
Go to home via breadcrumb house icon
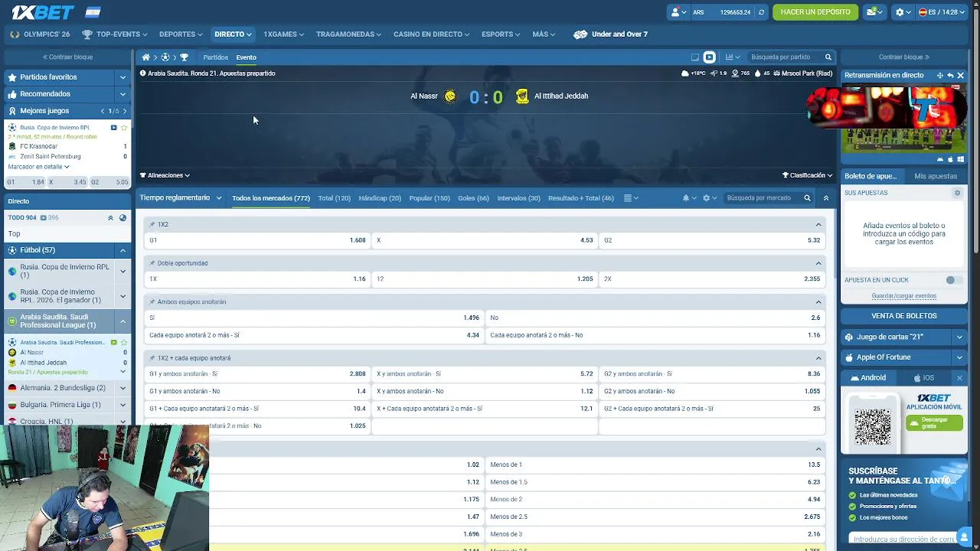click(x=145, y=57)
